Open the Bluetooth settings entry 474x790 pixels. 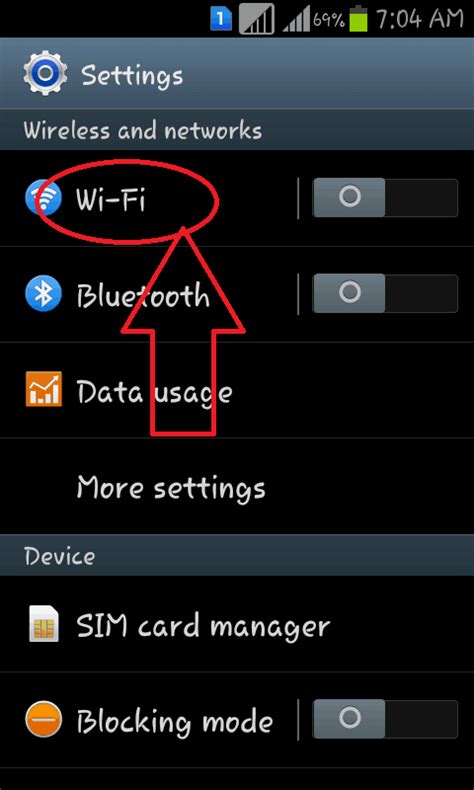[149, 294]
